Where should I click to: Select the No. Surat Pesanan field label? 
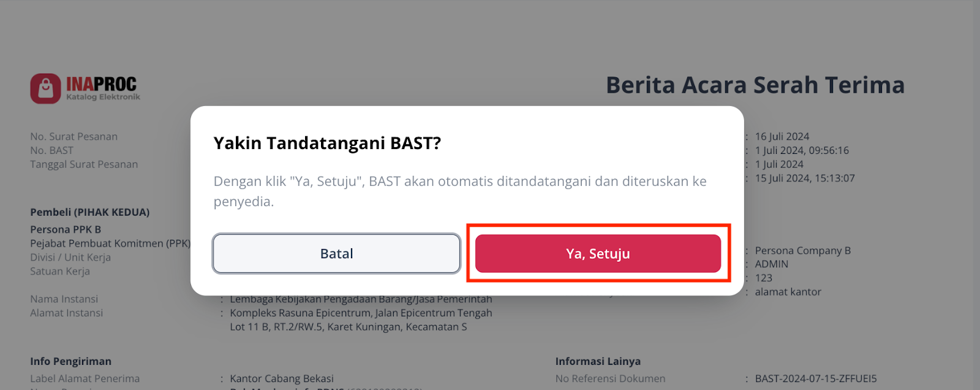[74, 136]
